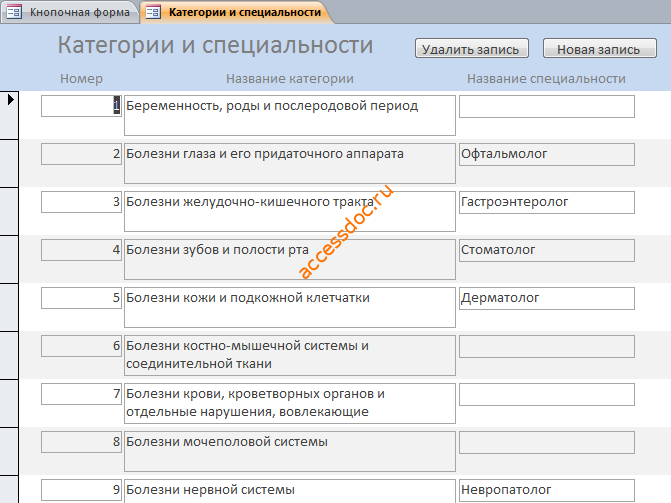Click the number field containing 8

coord(81,442)
